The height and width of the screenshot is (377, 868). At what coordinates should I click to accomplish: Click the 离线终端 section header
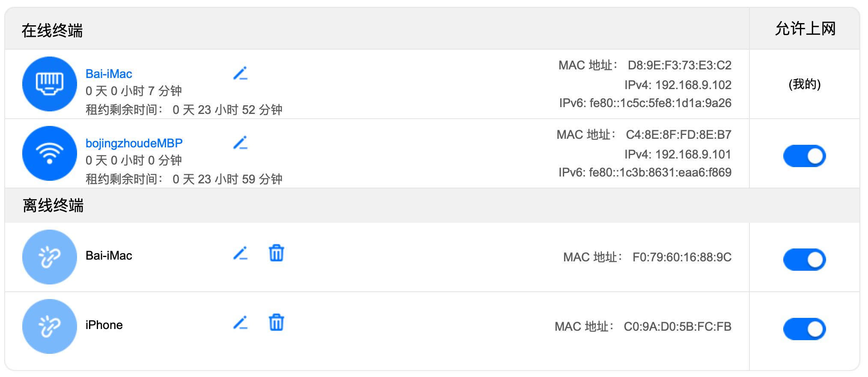coord(53,206)
